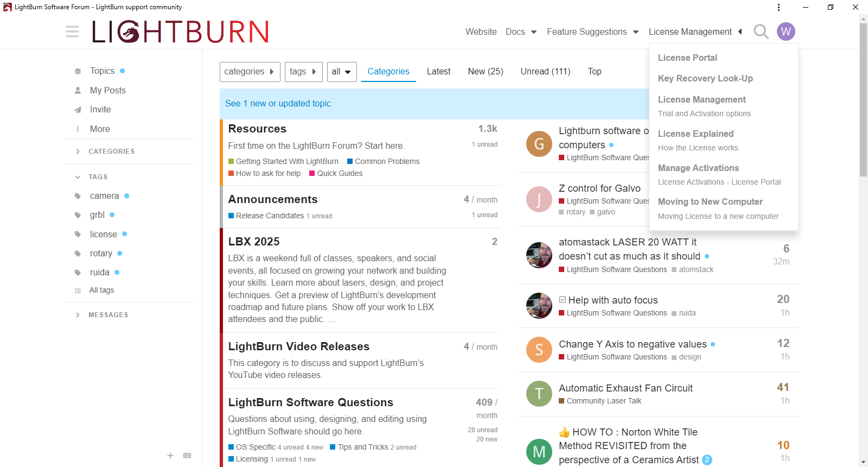
Task: Open Quick Guides subcategory
Action: (x=336, y=173)
